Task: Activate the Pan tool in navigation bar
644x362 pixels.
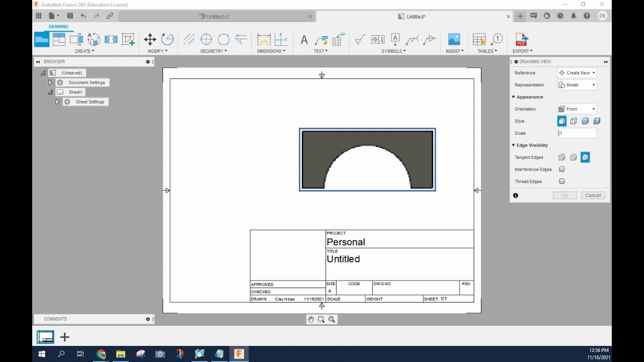Action: click(310, 319)
